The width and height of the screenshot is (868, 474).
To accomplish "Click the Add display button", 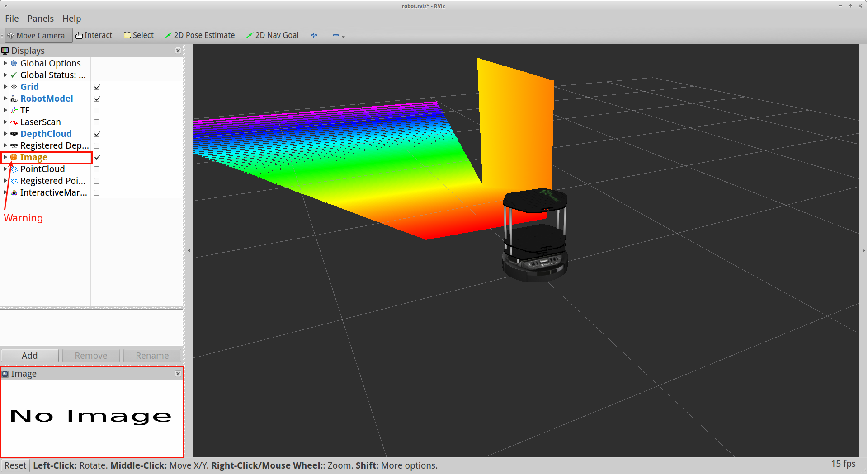I will 30,356.
